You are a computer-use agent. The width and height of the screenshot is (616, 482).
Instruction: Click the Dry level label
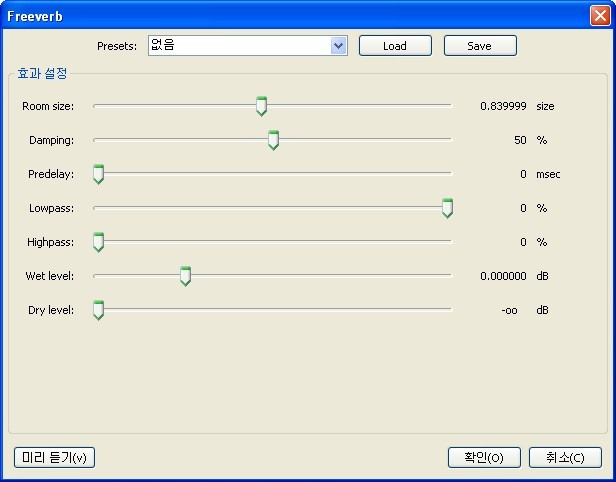[x=51, y=310]
